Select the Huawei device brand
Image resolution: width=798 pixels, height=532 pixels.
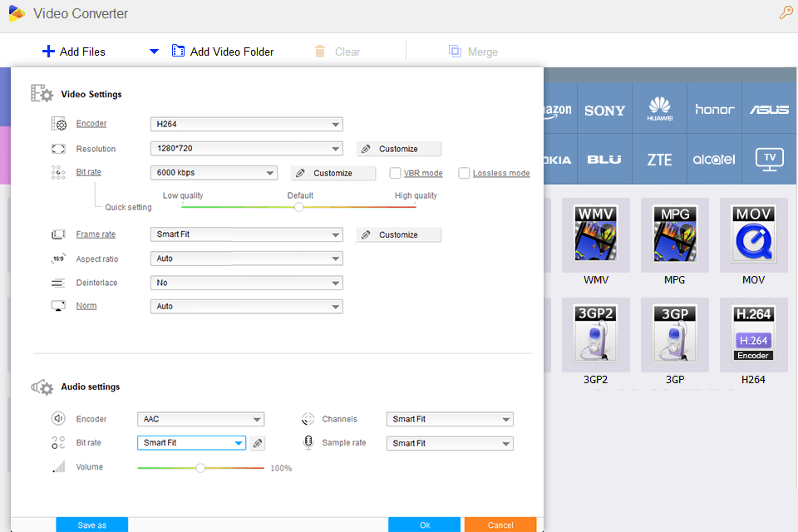coord(659,109)
